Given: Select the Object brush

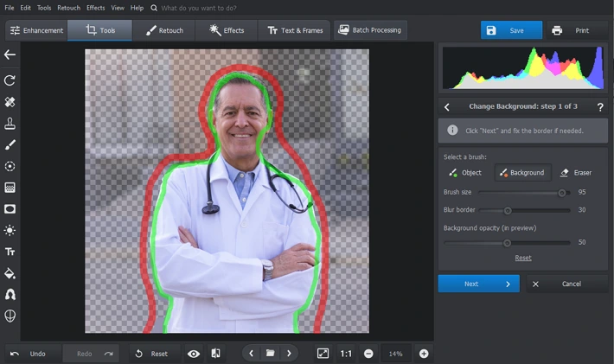Looking at the screenshot, I should (x=465, y=173).
